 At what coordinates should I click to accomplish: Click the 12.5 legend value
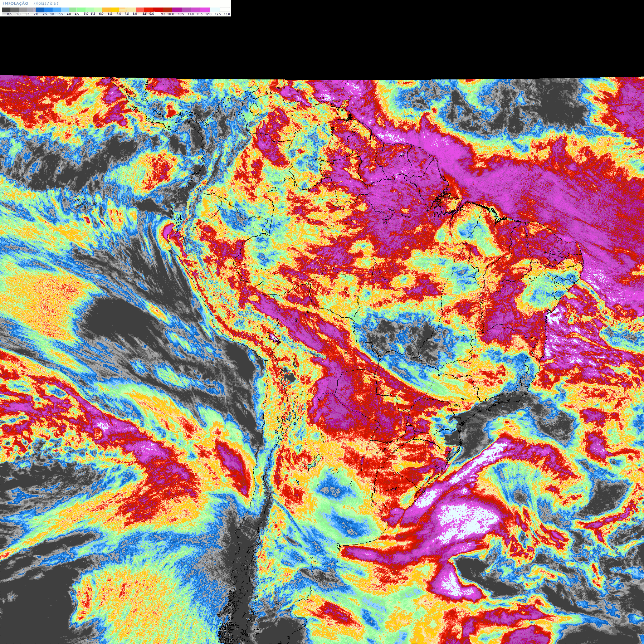[x=218, y=14]
